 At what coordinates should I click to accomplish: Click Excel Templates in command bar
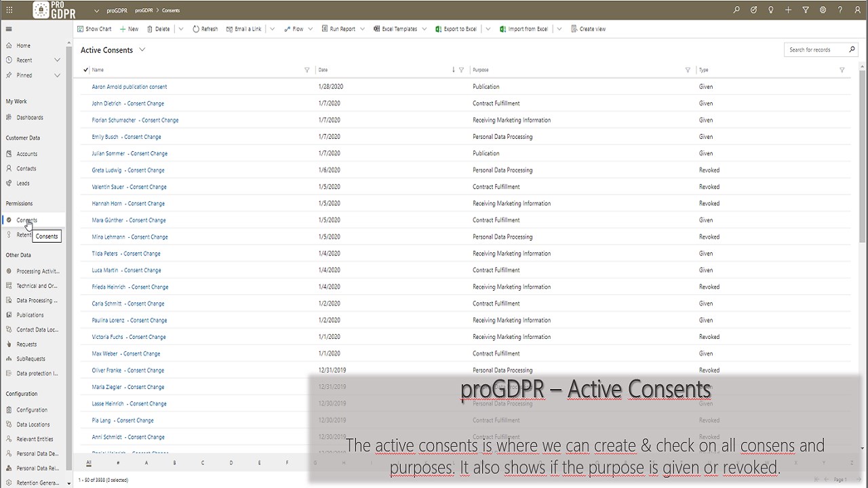coord(395,29)
